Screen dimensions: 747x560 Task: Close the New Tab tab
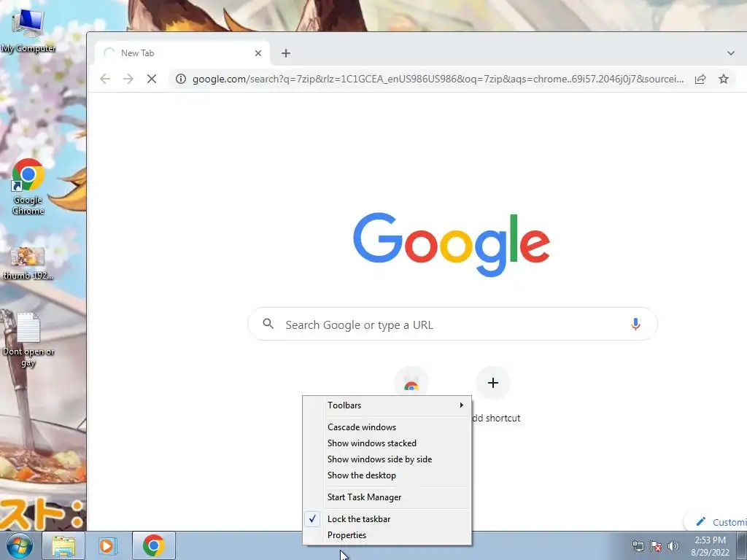coord(258,53)
